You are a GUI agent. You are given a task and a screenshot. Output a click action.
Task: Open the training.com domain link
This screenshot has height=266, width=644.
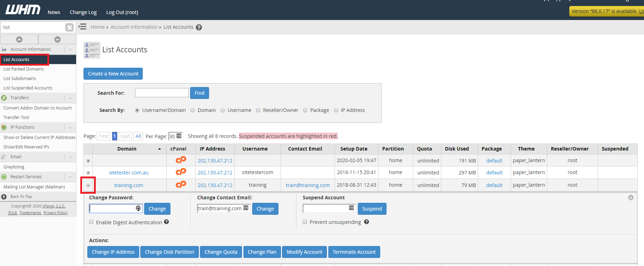coord(129,185)
